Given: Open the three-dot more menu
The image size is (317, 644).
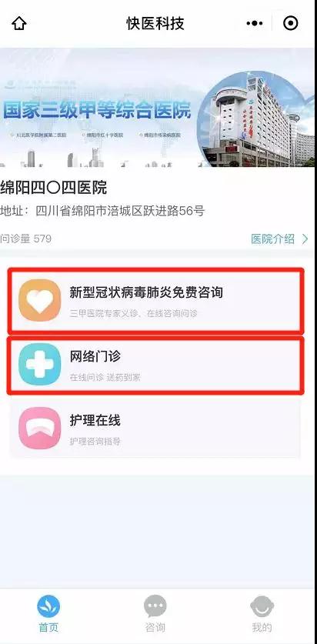Looking at the screenshot, I should click(255, 23).
